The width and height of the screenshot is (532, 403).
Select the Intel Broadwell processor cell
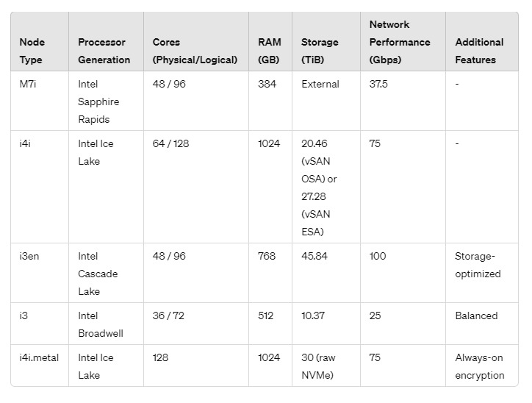(x=107, y=324)
